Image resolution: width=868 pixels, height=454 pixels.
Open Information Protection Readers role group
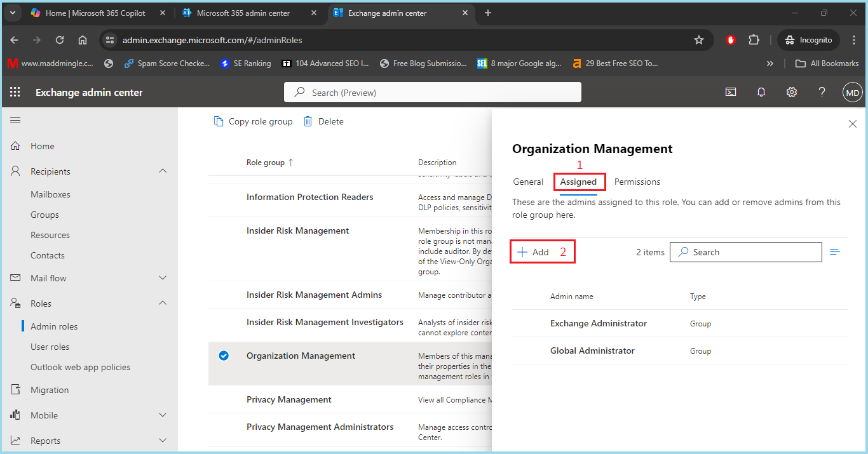310,197
